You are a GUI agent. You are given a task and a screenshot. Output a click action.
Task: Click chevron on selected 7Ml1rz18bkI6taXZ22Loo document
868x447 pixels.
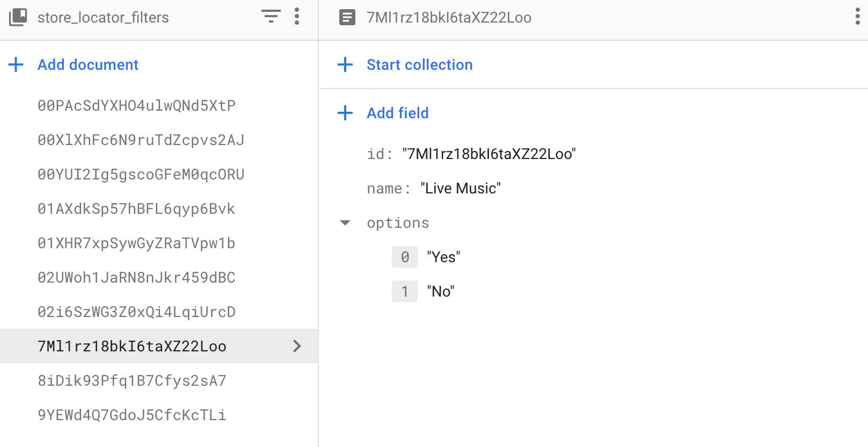[297, 346]
